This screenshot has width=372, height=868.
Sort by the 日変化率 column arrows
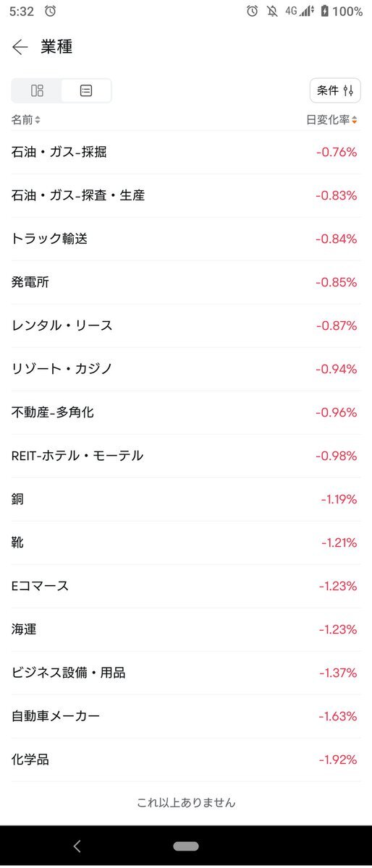355,119
